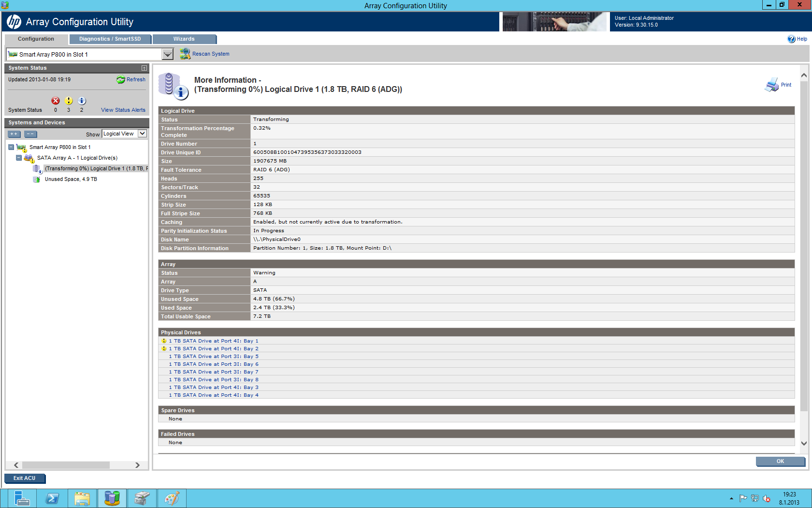Click the blue informational status icon
Screen dimensions: 812x508
click(x=82, y=101)
